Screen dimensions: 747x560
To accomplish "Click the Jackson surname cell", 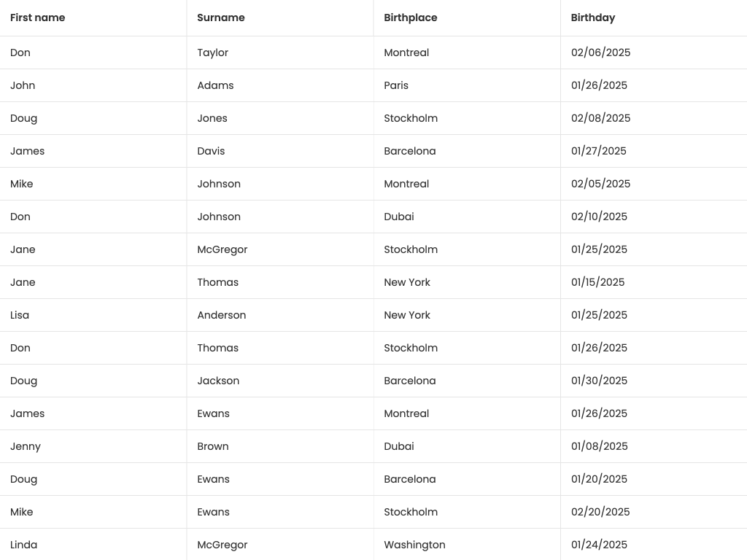I will [x=218, y=381].
